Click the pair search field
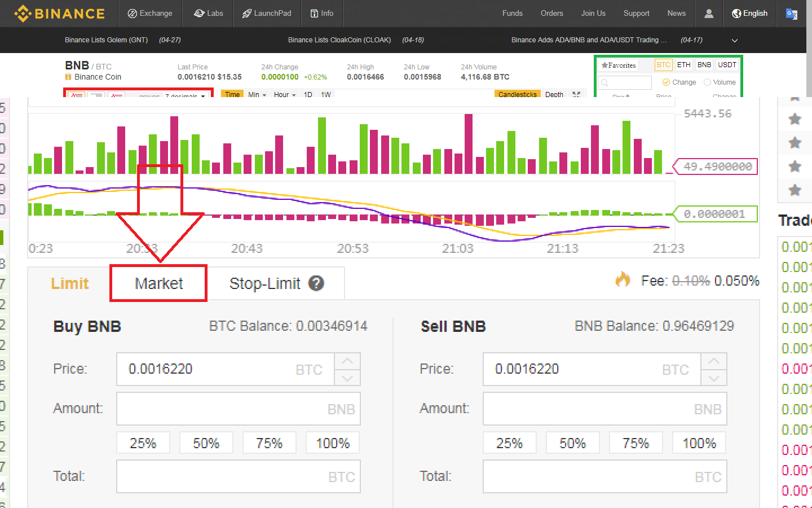 tap(625, 82)
